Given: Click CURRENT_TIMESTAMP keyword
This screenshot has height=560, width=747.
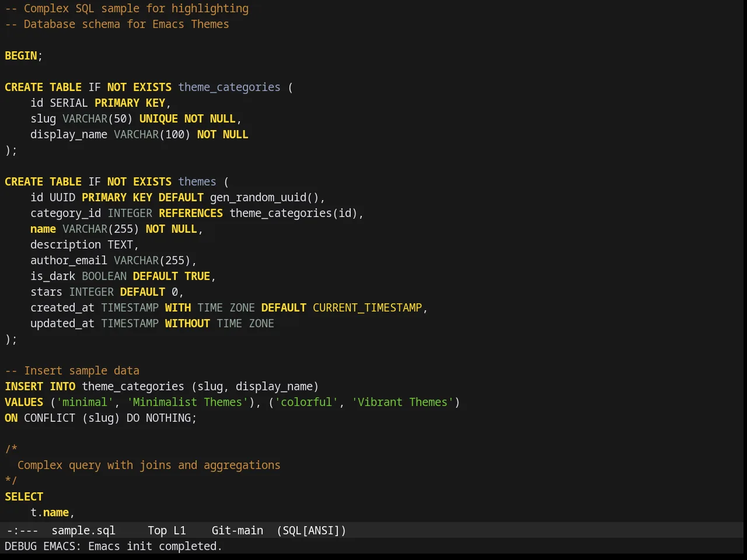Looking at the screenshot, I should tap(367, 307).
